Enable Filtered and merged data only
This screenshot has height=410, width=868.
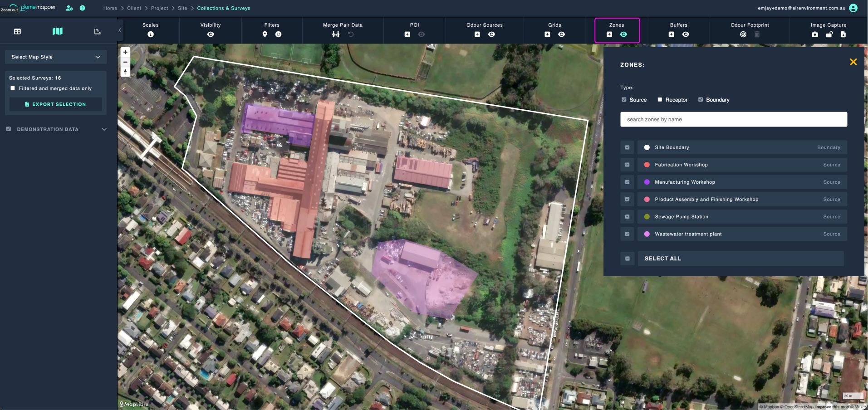click(13, 88)
